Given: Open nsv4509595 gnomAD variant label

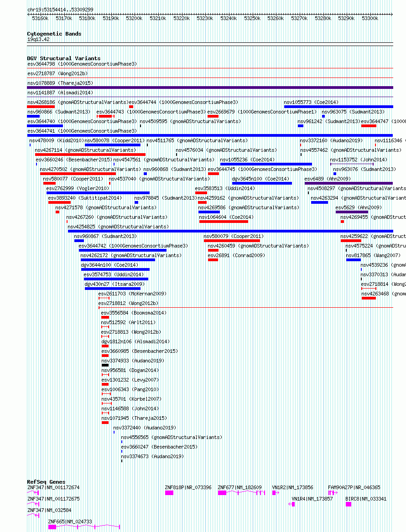Looking at the screenshot, I should (x=190, y=121).
